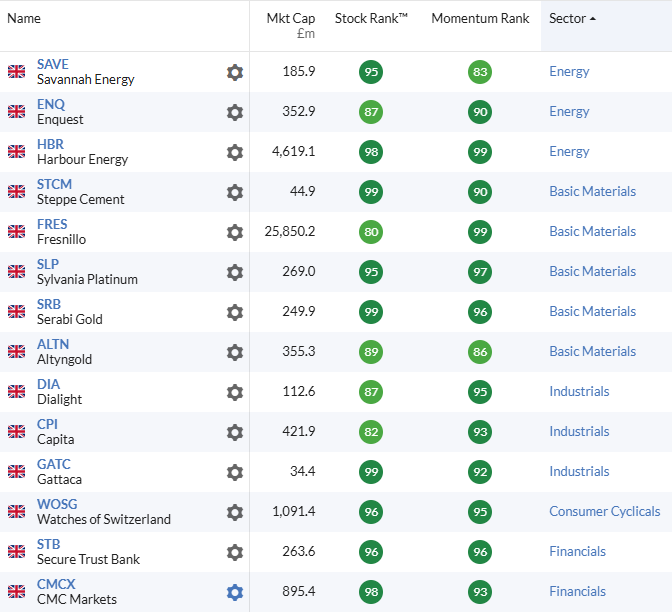Open the gear settings for Serabi Gold

tap(235, 312)
